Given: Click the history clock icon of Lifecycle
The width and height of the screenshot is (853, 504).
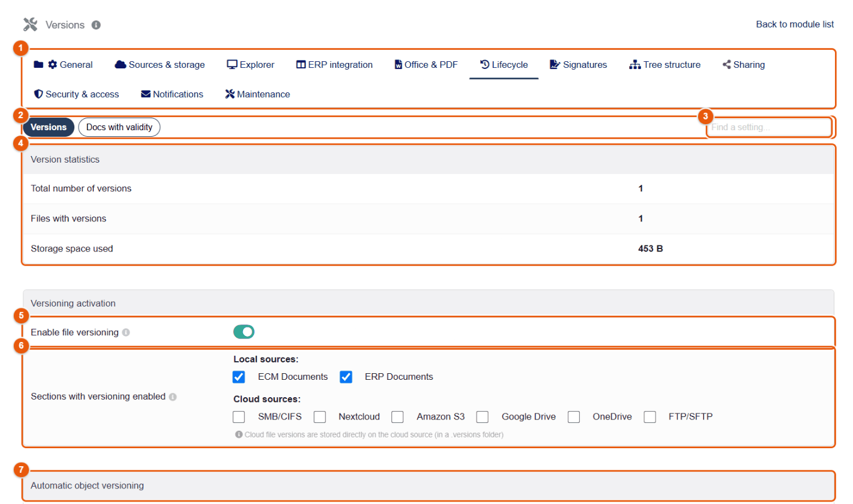Looking at the screenshot, I should point(485,65).
